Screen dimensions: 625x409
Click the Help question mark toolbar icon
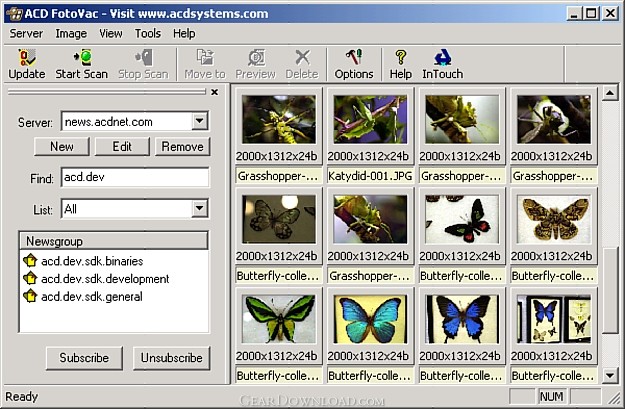(x=401, y=57)
